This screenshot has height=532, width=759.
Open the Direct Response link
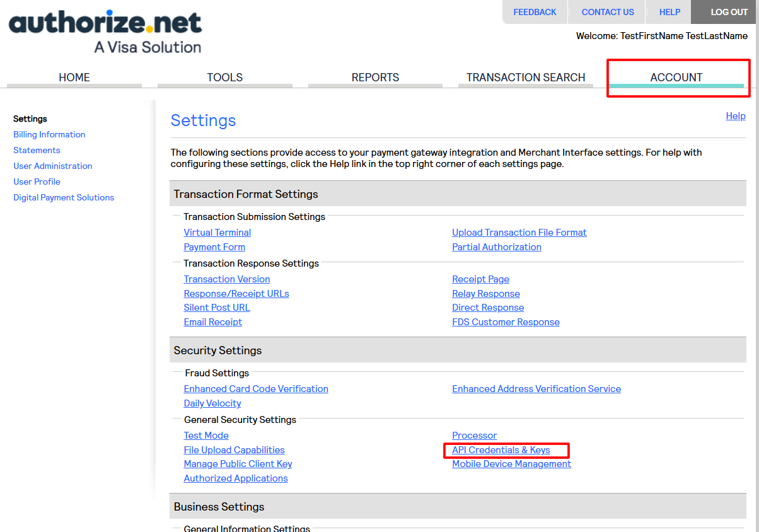coord(488,308)
